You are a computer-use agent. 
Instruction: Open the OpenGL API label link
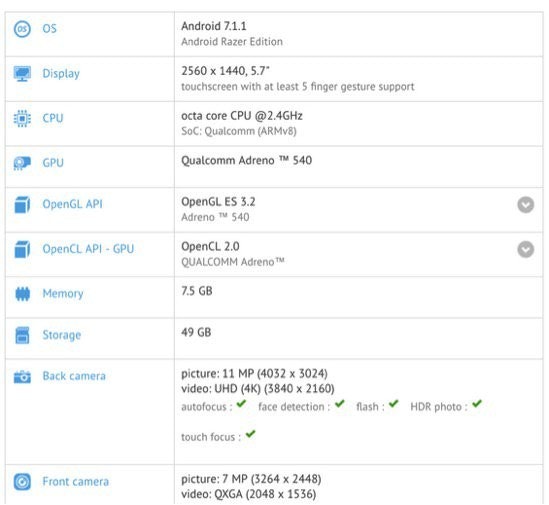[72, 204]
